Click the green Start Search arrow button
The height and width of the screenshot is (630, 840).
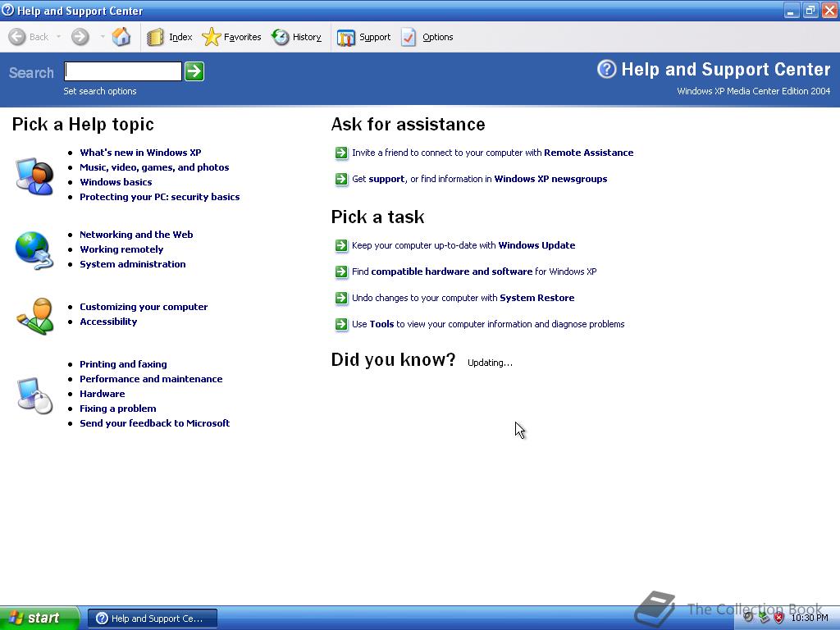point(194,71)
